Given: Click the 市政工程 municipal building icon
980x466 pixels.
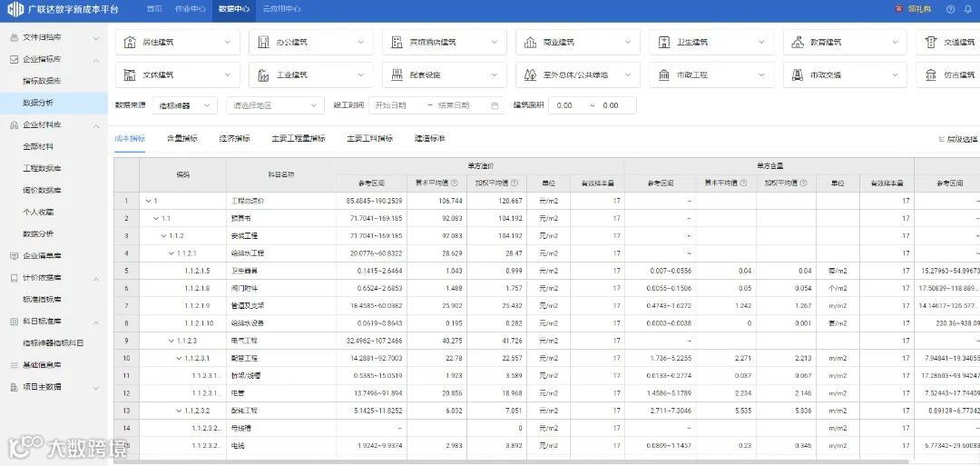Looking at the screenshot, I should [663, 74].
